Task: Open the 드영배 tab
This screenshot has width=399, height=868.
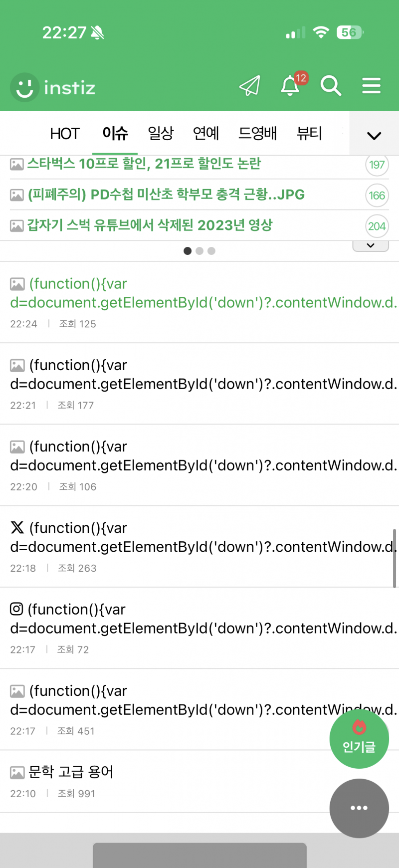Action: (x=258, y=133)
